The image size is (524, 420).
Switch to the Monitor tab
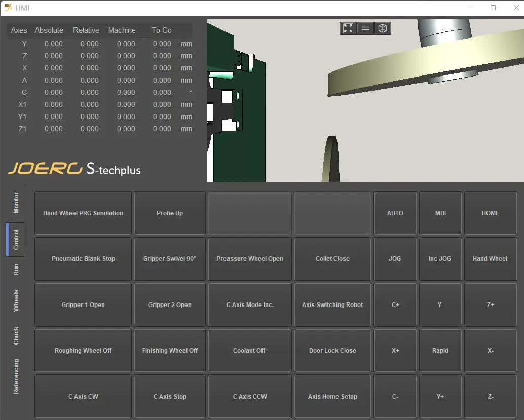pos(16,203)
